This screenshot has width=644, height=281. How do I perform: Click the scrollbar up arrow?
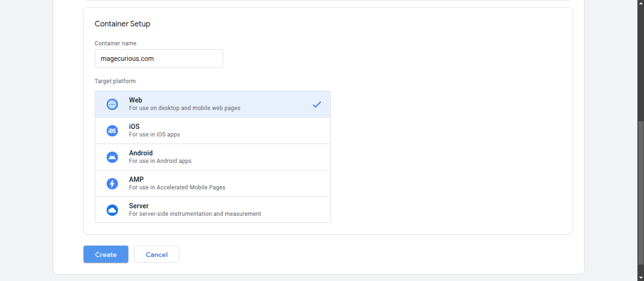(x=641, y=4)
